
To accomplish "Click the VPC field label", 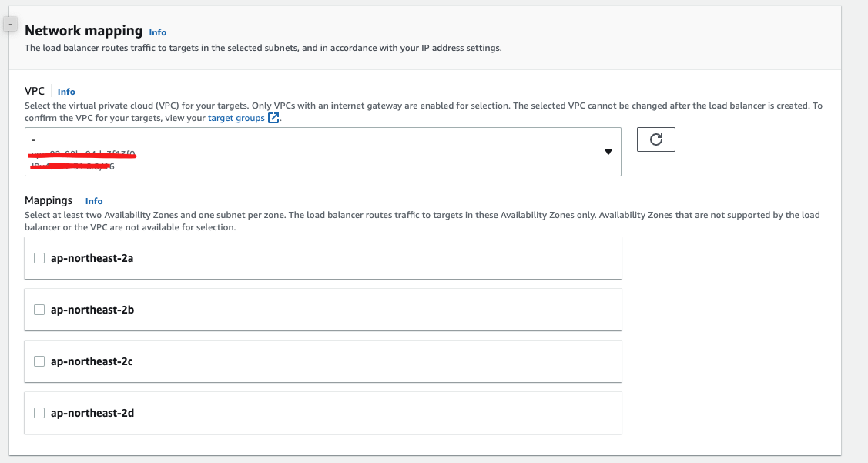I will click(35, 91).
